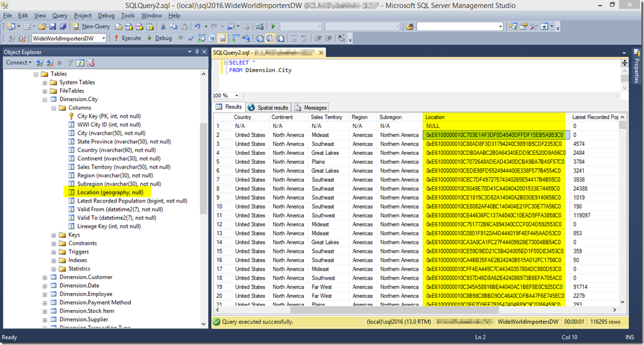Click the Open File folder icon in toolbar

click(42, 26)
